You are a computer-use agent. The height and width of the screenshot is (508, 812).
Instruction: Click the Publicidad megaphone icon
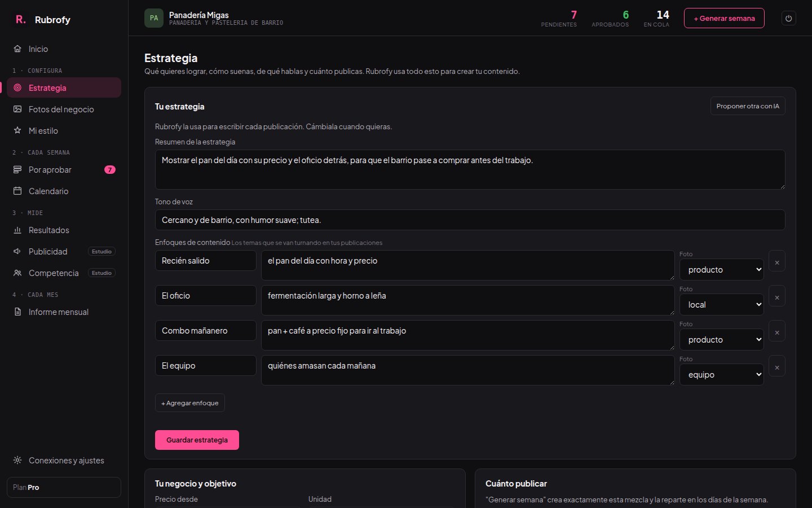[17, 252]
